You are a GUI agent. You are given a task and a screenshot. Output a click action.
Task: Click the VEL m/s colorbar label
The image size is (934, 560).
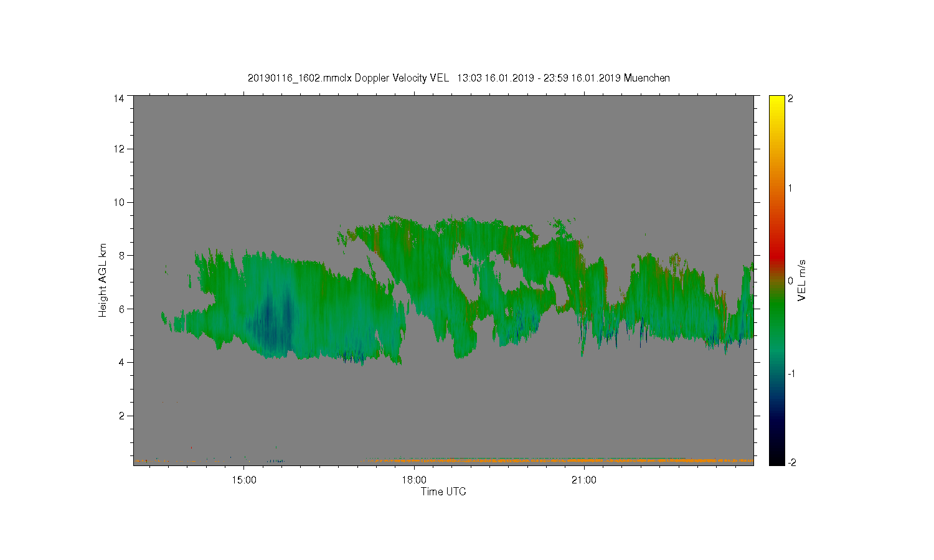tap(802, 281)
